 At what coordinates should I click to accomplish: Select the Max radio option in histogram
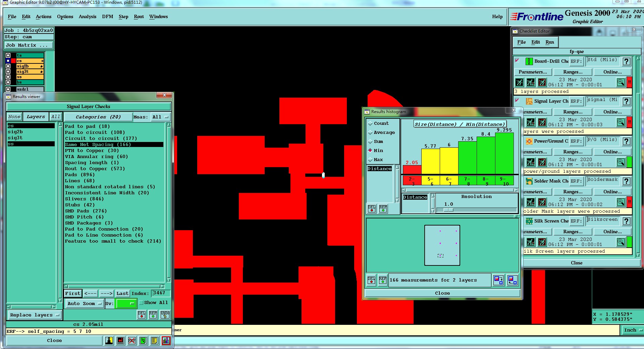tap(370, 160)
